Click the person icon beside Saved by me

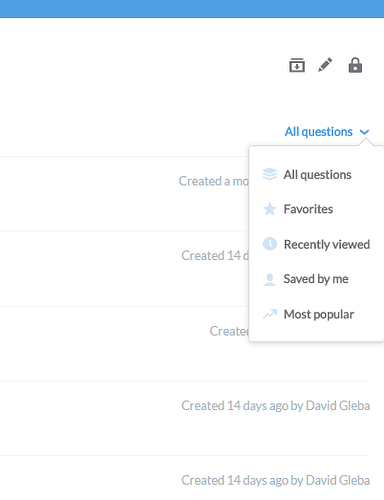270,279
